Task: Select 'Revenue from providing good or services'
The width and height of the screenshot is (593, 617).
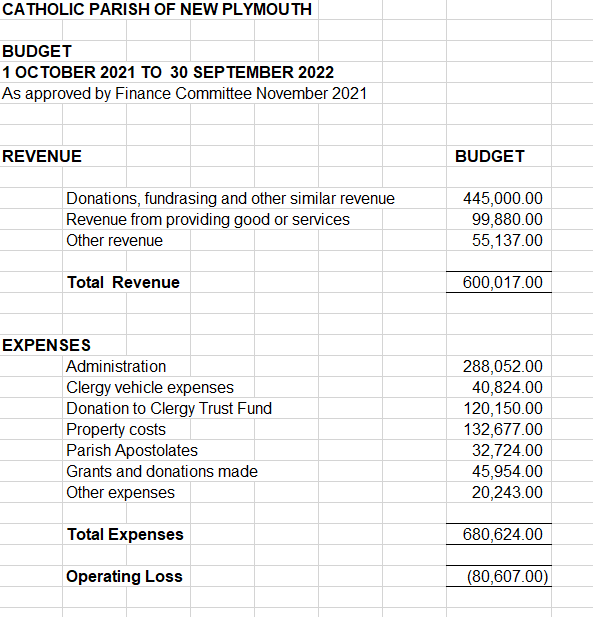Action: point(208,220)
